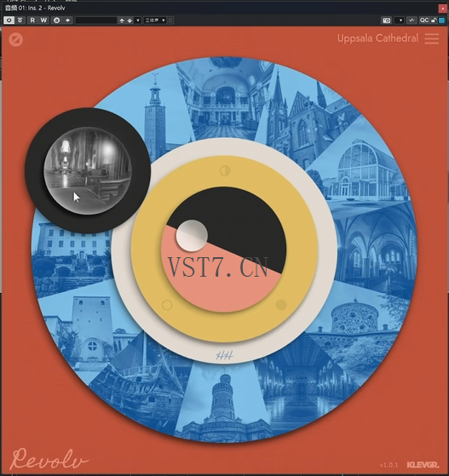Click the magnifier lens cathedral preview
The width and height of the screenshot is (449, 476).
tap(88, 170)
